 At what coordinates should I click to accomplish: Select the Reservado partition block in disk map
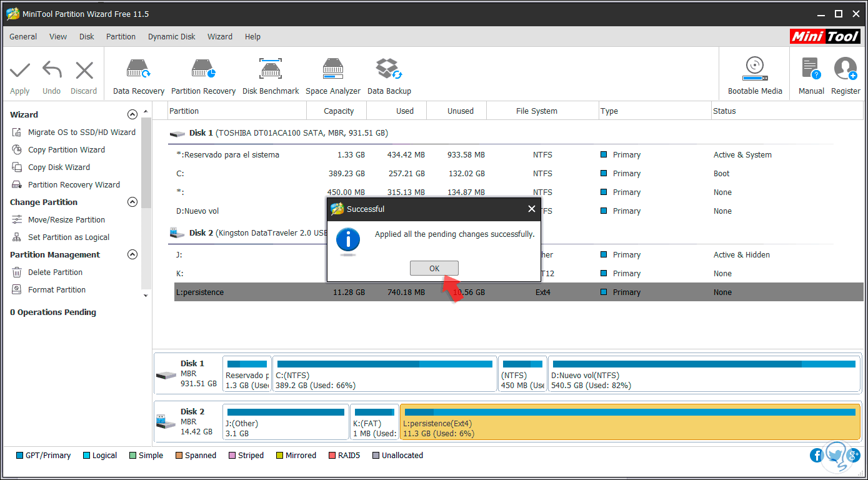click(x=247, y=374)
